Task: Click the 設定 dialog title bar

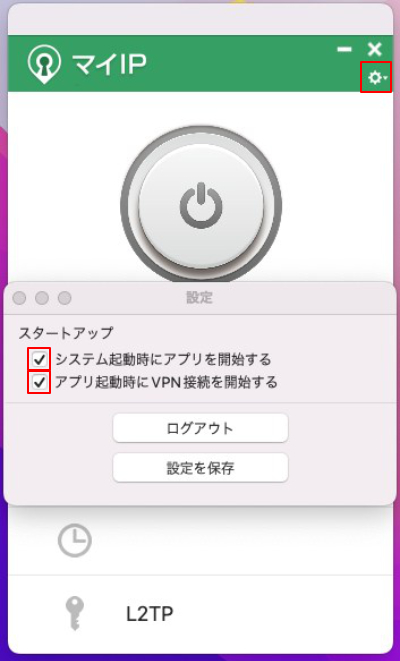Action: (x=200, y=298)
